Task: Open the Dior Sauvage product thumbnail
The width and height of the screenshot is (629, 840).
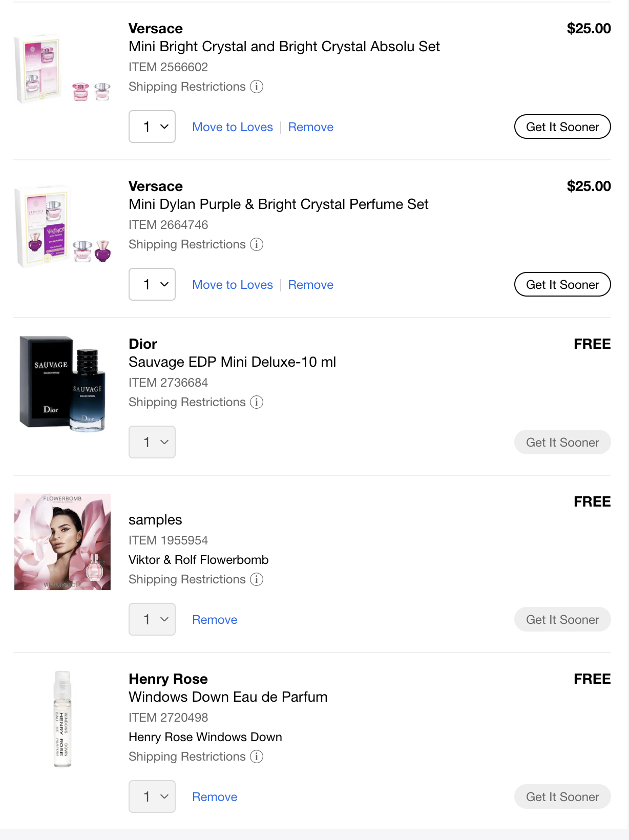Action: (62, 383)
